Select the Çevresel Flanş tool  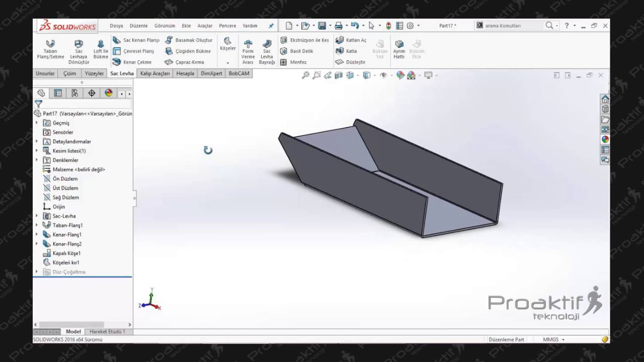(133, 51)
